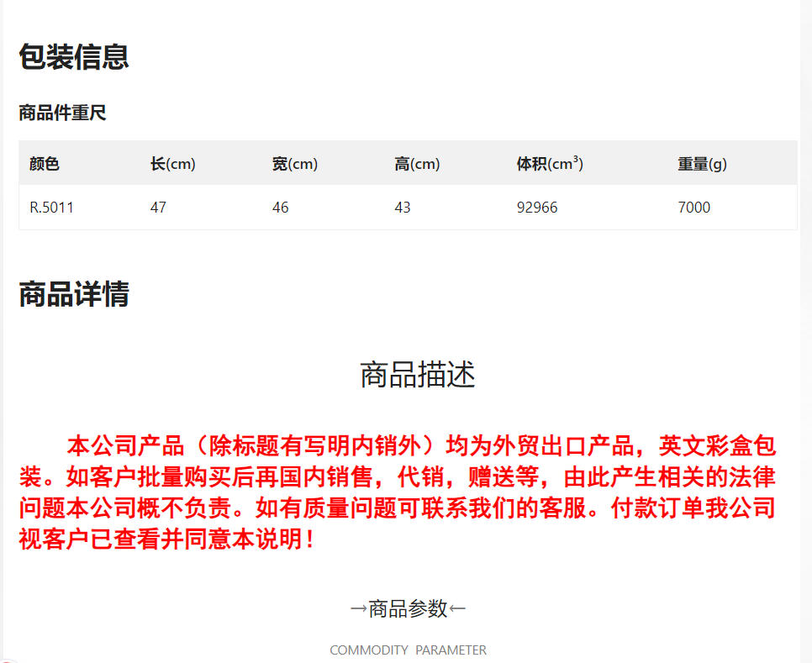This screenshot has height=663, width=812.
Task: Click the 商品详情 section heading
Action: pos(73,294)
